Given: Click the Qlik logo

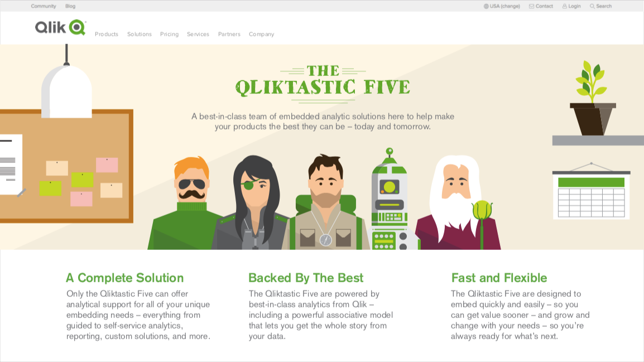Looking at the screenshot, I should tap(60, 27).
